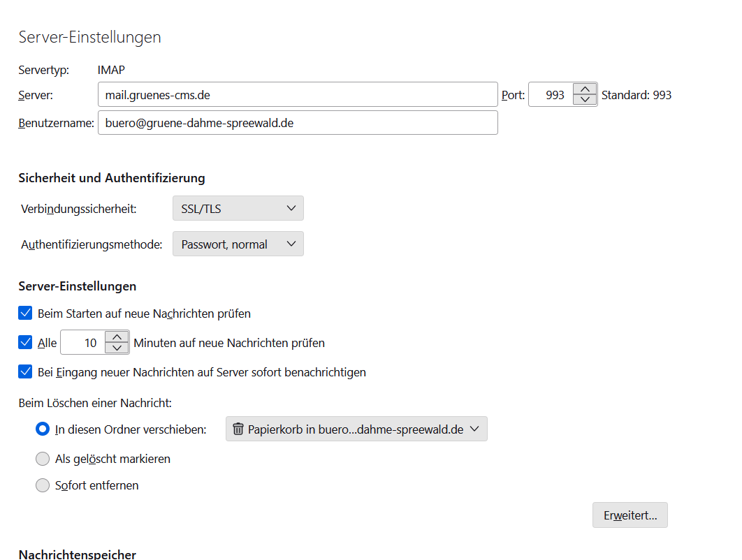742x560 pixels.
Task: Increase the check interval minutes arrow
Action: pos(117,337)
